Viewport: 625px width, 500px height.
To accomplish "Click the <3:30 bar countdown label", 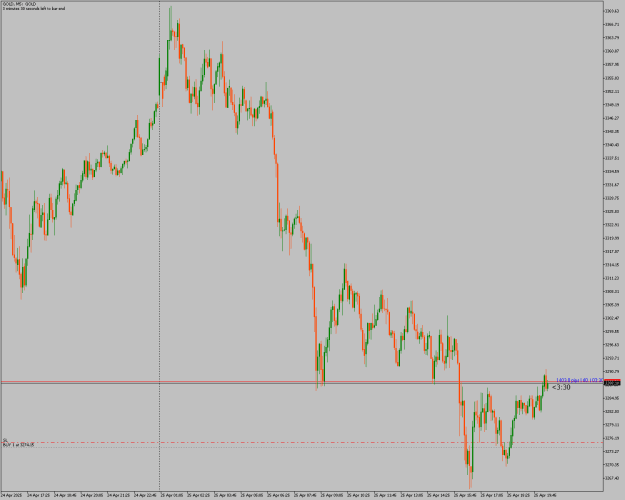I will click(x=561, y=388).
